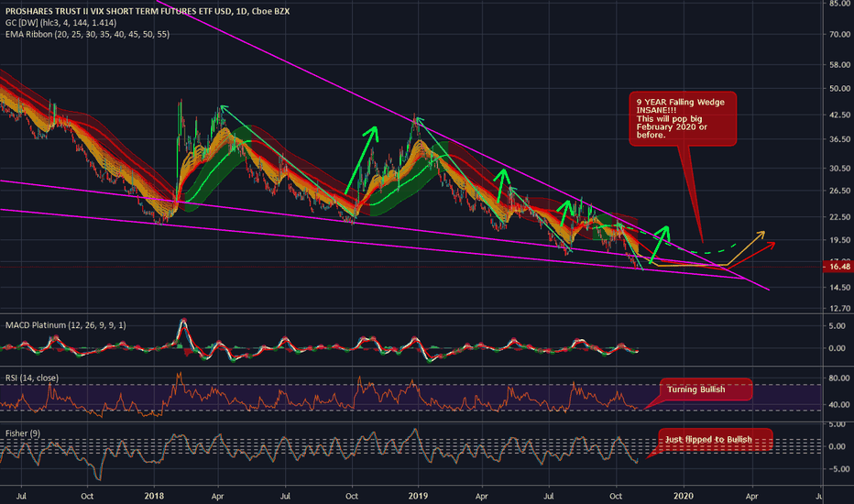Click the 19.50 price axis label

[x=839, y=240]
